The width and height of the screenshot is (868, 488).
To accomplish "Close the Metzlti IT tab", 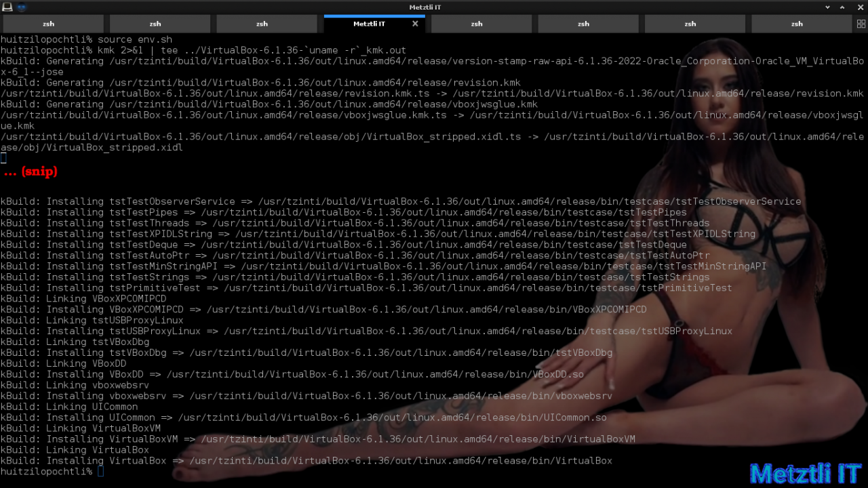I will (415, 24).
